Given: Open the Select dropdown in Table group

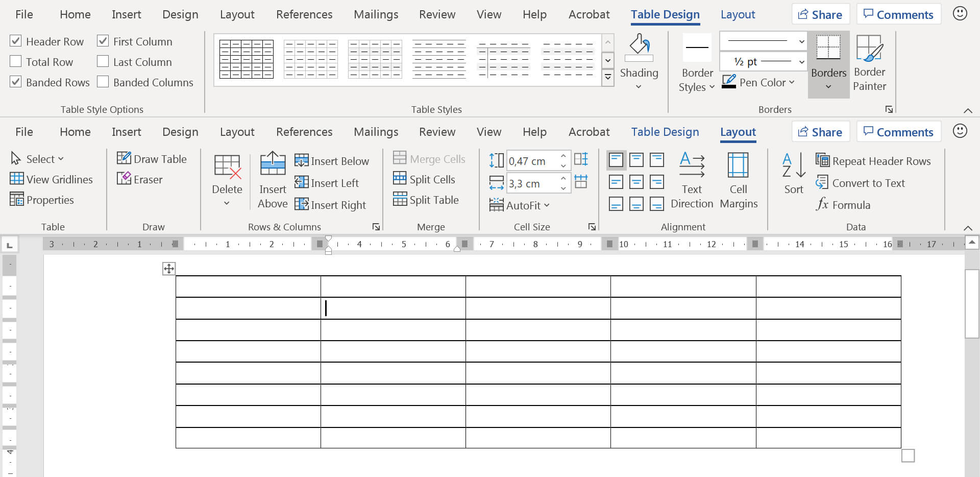Looking at the screenshot, I should point(37,159).
